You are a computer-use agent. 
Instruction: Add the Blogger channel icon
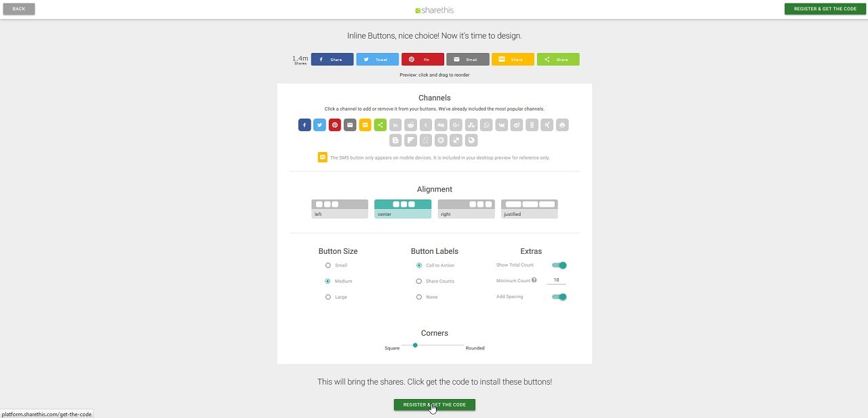click(x=395, y=140)
